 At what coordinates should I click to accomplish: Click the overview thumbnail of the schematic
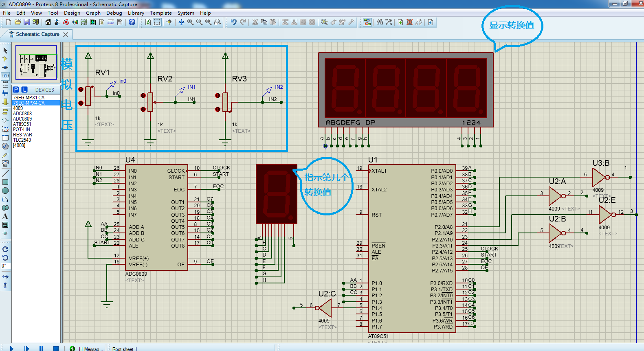tap(36, 64)
